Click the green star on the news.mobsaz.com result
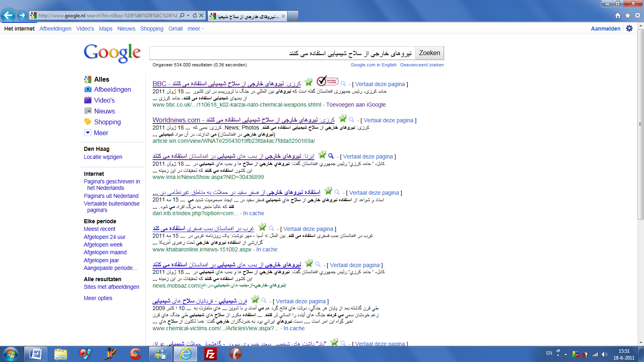 click(x=309, y=263)
